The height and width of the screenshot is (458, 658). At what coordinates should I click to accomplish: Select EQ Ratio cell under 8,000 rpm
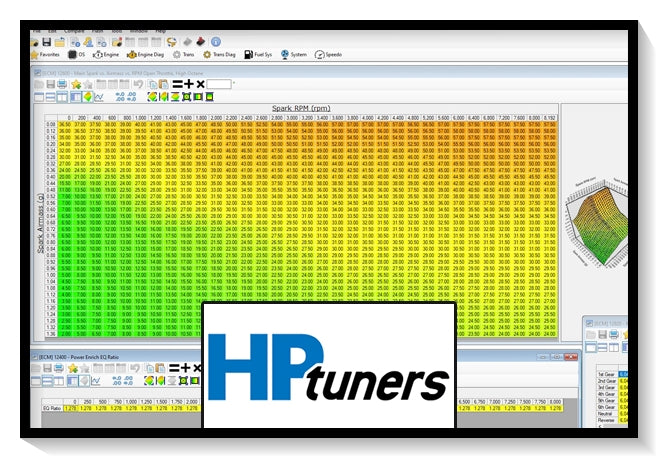coord(555,408)
